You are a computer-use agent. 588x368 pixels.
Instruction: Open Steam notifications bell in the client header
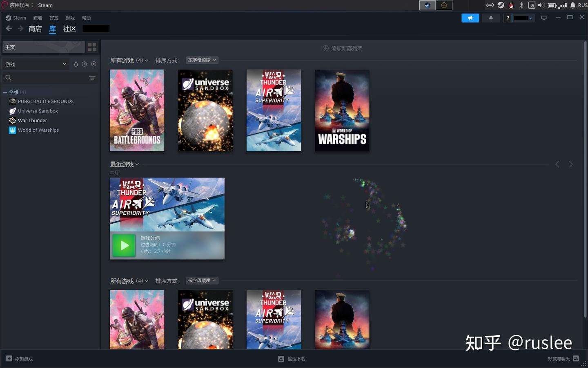pos(491,18)
